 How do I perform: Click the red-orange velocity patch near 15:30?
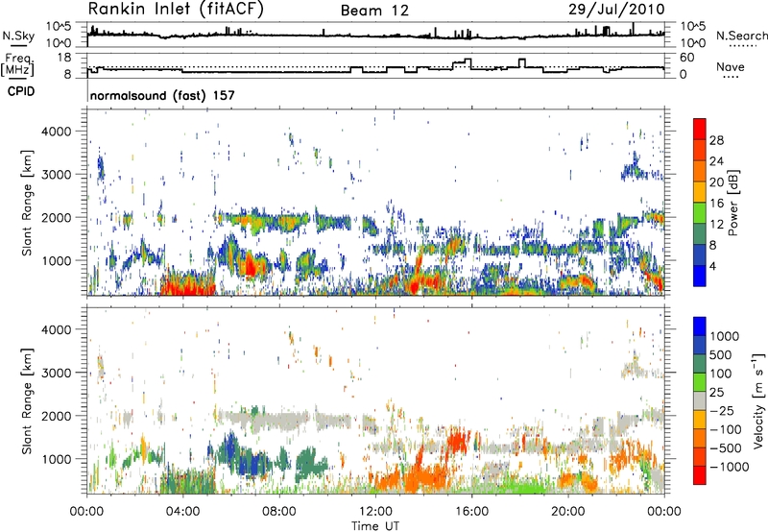457,440
